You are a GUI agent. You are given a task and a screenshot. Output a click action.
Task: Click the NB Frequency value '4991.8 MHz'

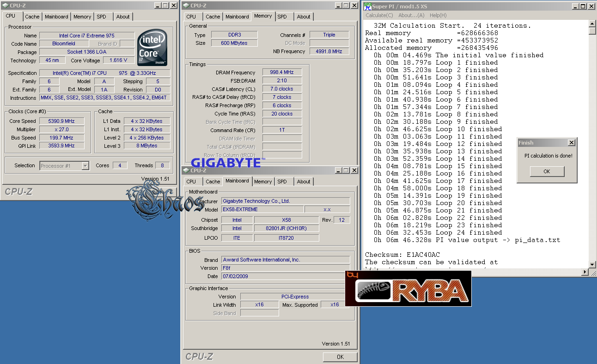tap(329, 51)
